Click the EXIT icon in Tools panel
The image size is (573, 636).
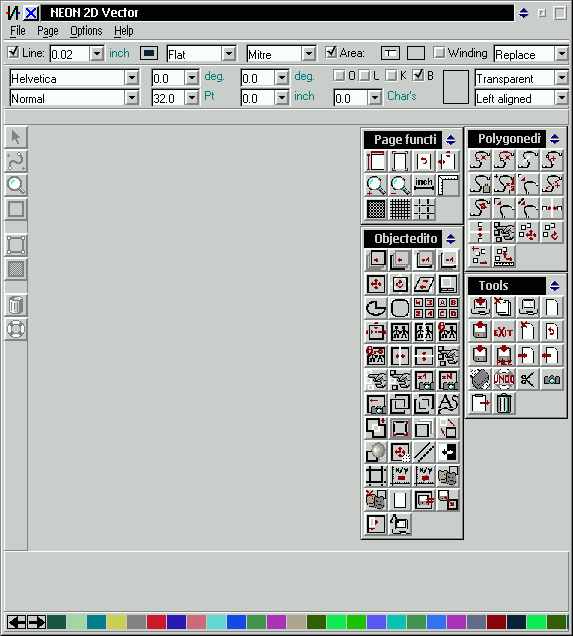504,331
